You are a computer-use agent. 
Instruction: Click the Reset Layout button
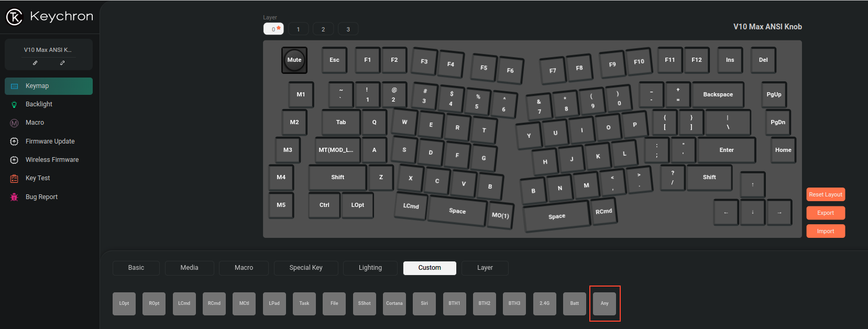(826, 194)
